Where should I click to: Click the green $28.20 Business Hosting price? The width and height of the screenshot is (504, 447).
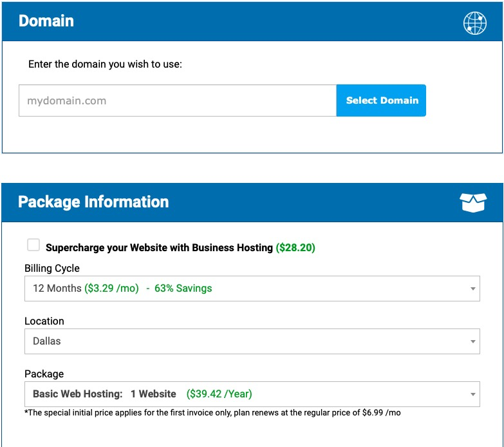tap(295, 248)
